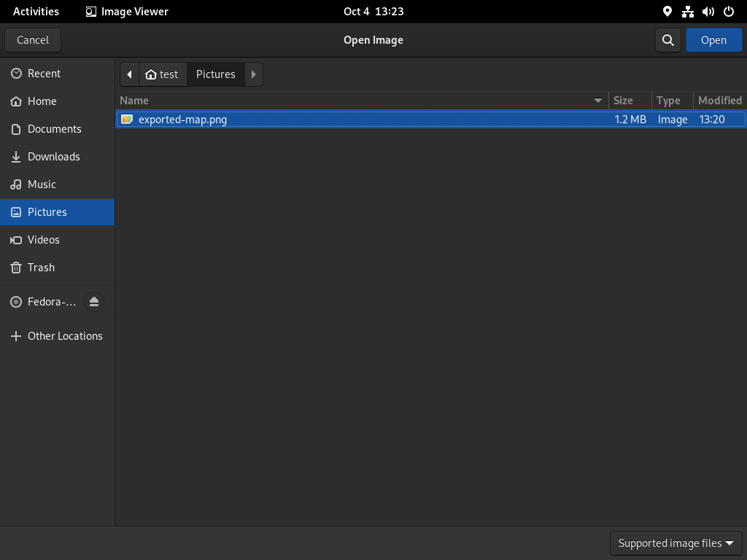Click the network status icon in top bar

click(687, 12)
